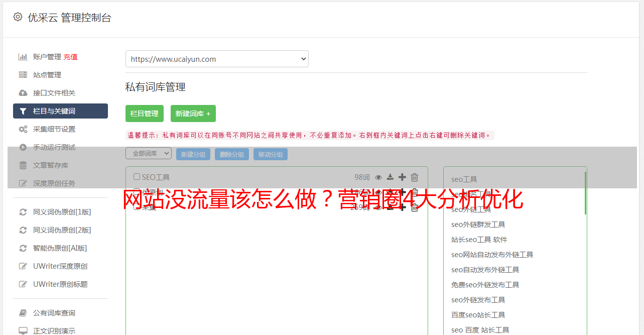Select keyword seo工具 in right list

click(x=464, y=179)
